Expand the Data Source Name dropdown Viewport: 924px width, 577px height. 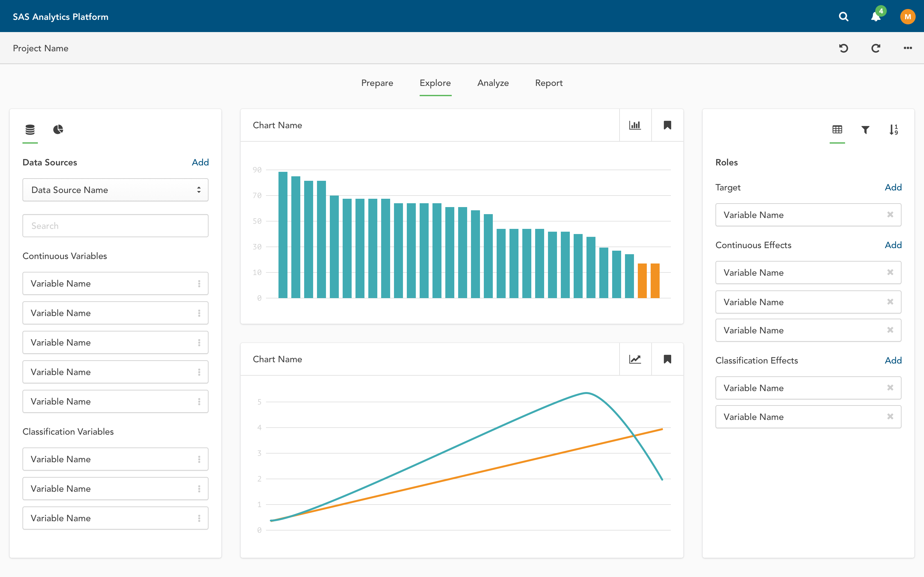click(115, 190)
